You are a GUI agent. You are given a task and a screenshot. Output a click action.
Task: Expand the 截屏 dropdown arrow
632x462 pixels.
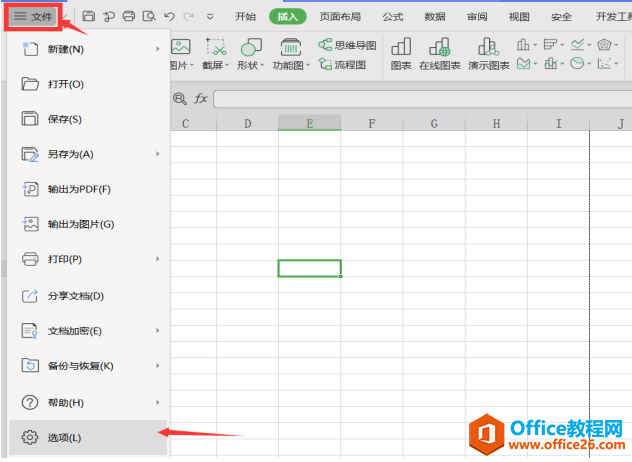(x=227, y=65)
